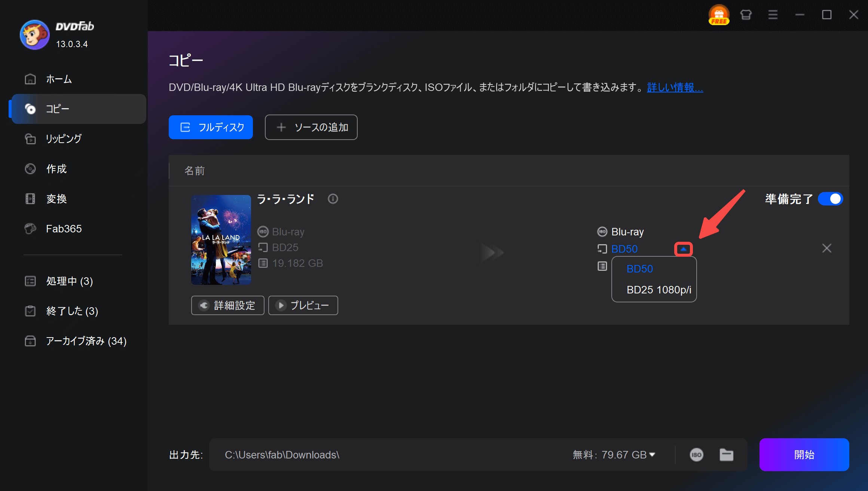Viewport: 868px width, 491px height.
Task: Click the output disc size icon beside BD50
Action: pos(602,248)
